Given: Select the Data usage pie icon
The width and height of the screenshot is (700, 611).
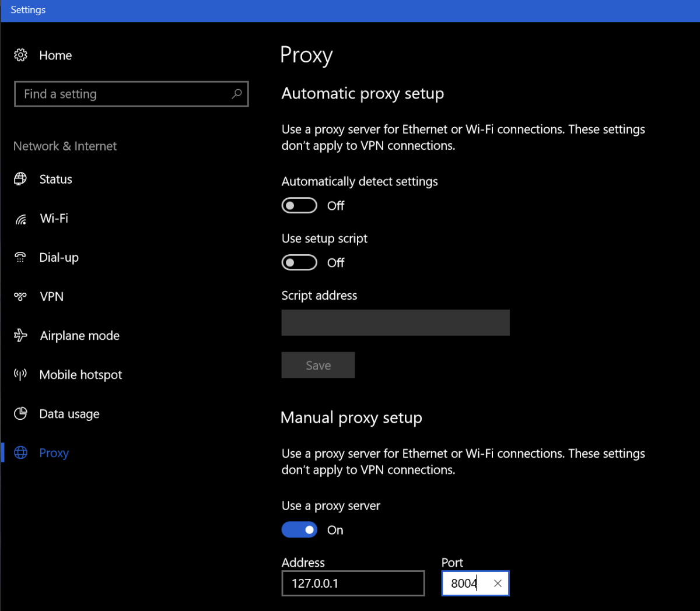Looking at the screenshot, I should tap(20, 413).
